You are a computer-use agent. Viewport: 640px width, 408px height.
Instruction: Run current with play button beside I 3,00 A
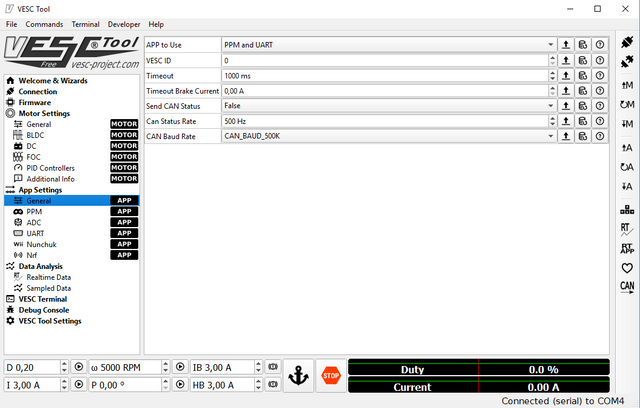(79, 384)
